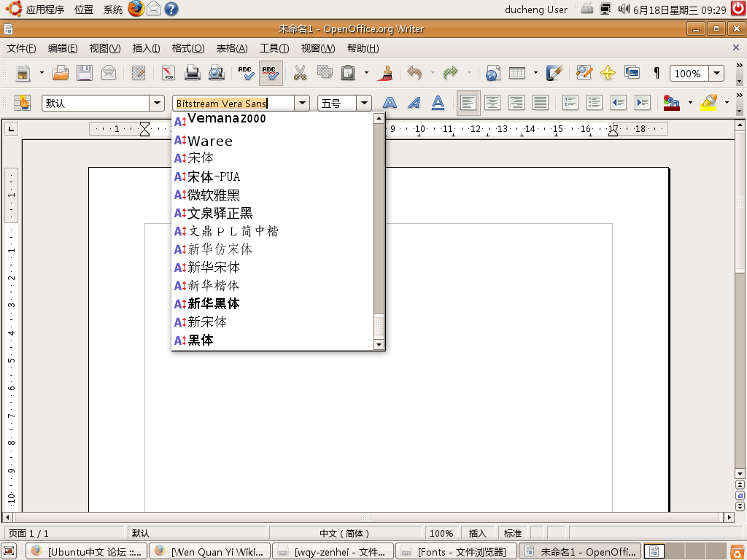The image size is (747, 560).
Task: Toggle Edit File mode icon
Action: [139, 74]
